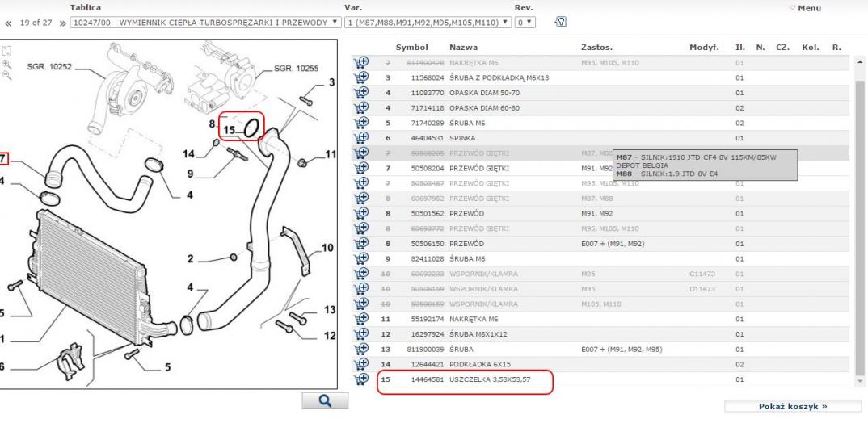Click 'E007 + (M91, M92, M95)' application text
Screen dimensions: 868x423
(x=622, y=350)
